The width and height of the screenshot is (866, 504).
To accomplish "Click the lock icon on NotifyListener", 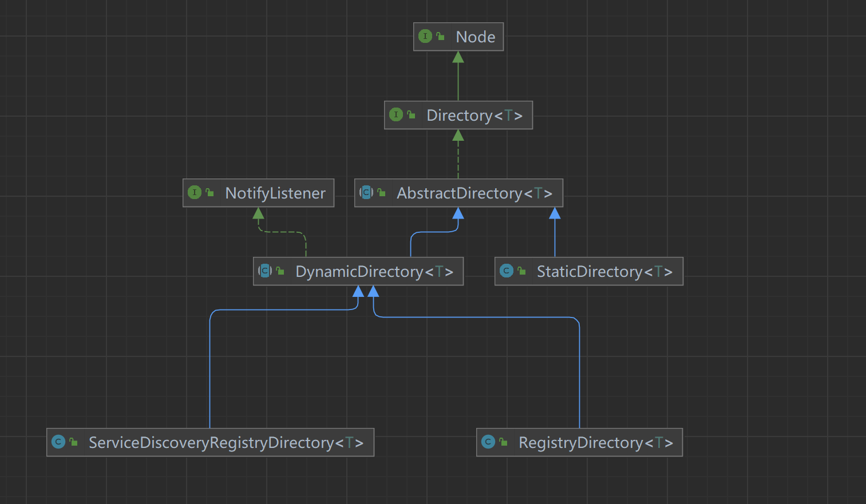I will point(210,192).
